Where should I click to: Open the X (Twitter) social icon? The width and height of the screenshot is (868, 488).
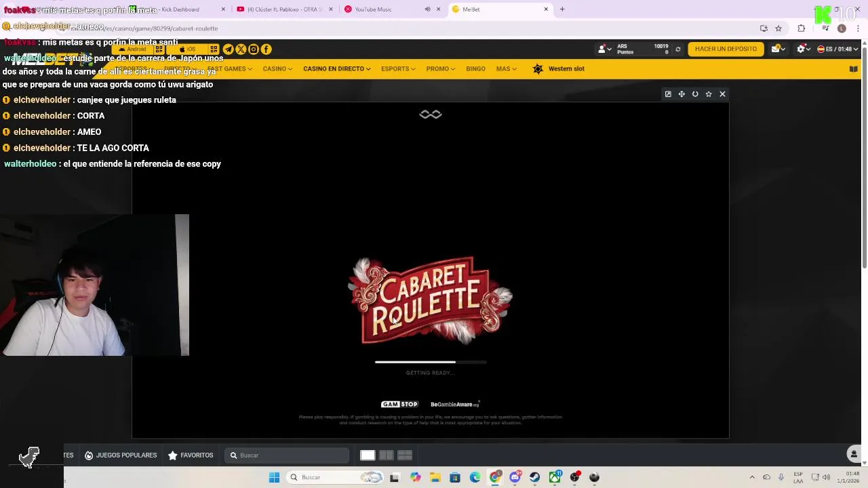click(241, 49)
